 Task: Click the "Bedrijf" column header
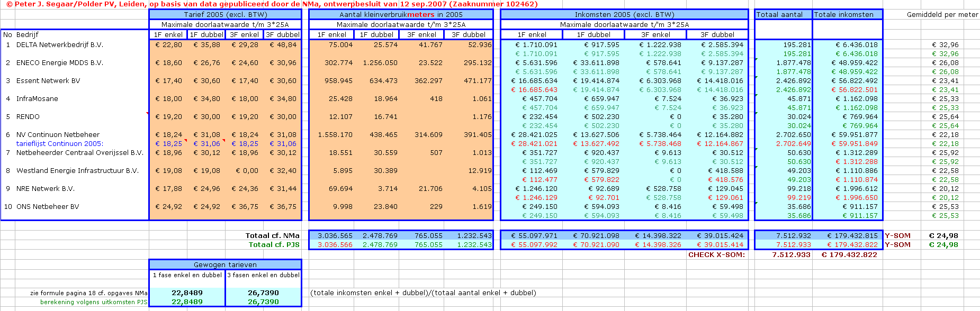point(28,34)
